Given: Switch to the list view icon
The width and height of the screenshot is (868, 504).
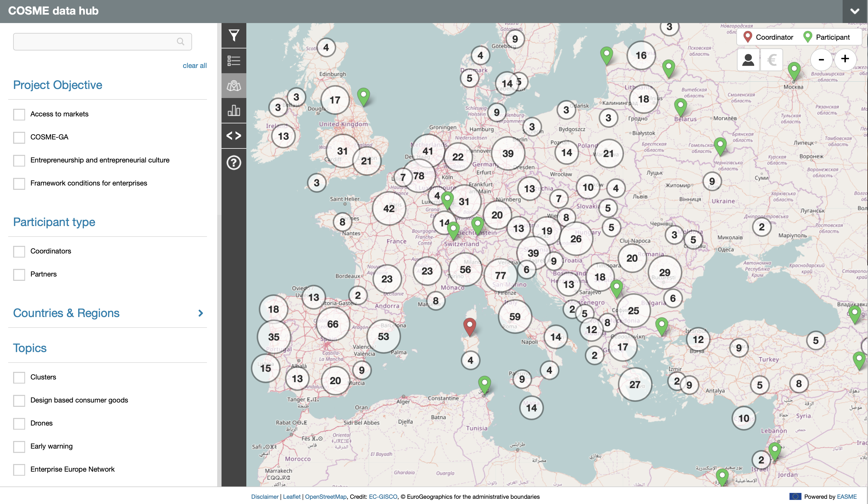Looking at the screenshot, I should (233, 61).
